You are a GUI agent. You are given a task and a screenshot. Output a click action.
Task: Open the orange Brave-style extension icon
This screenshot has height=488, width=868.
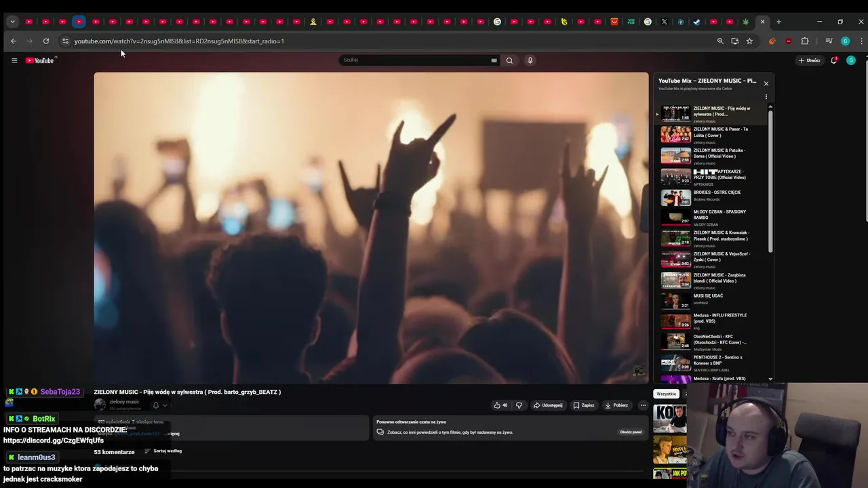[772, 41]
